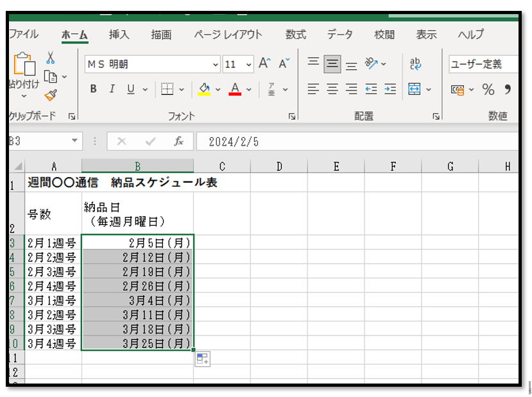Open Insert Function fx dialog
Screen dimensions: 532x397
click(x=179, y=141)
